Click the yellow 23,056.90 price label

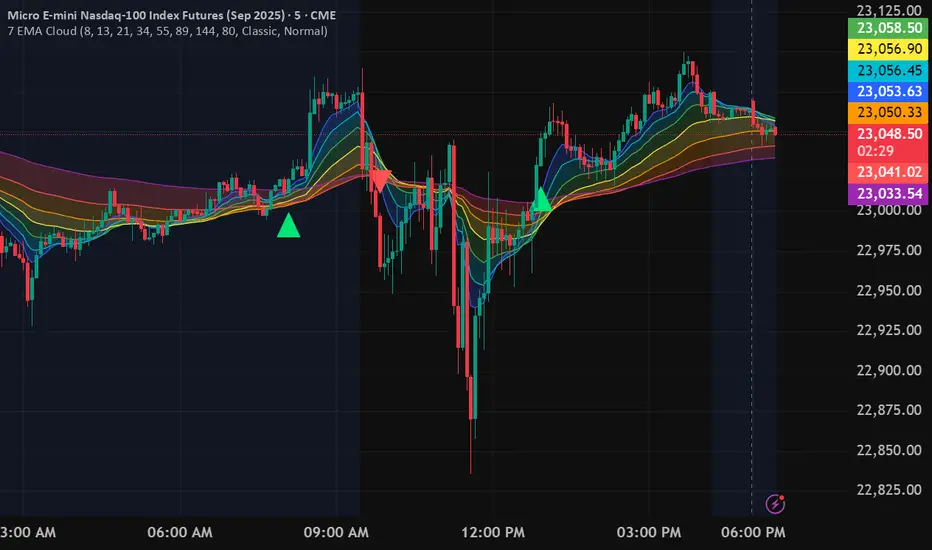pyautogui.click(x=889, y=49)
